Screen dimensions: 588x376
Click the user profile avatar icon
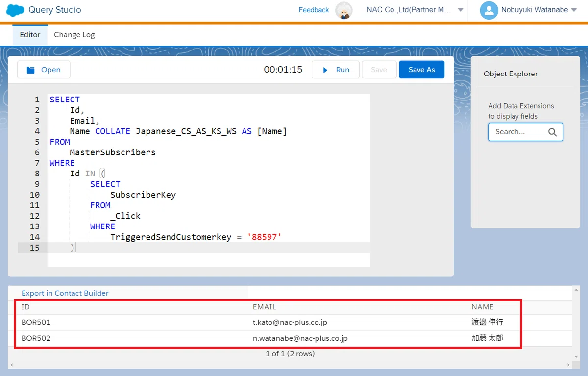(489, 10)
